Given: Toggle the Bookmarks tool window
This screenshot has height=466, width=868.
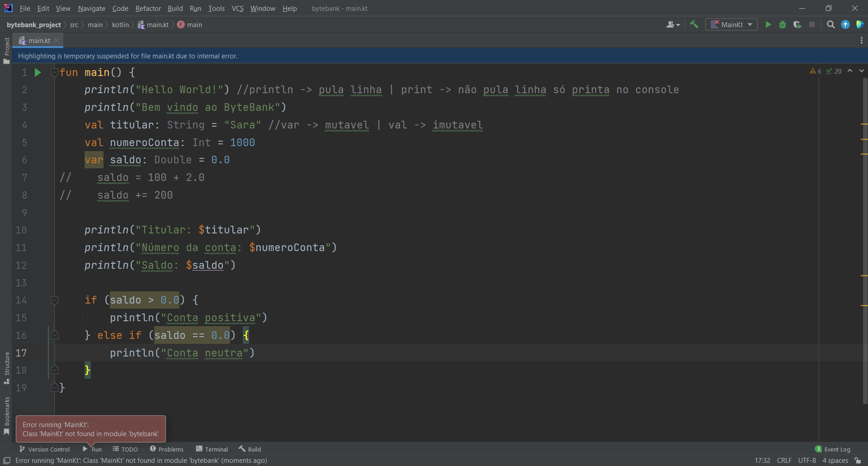Looking at the screenshot, I should tap(6, 416).
